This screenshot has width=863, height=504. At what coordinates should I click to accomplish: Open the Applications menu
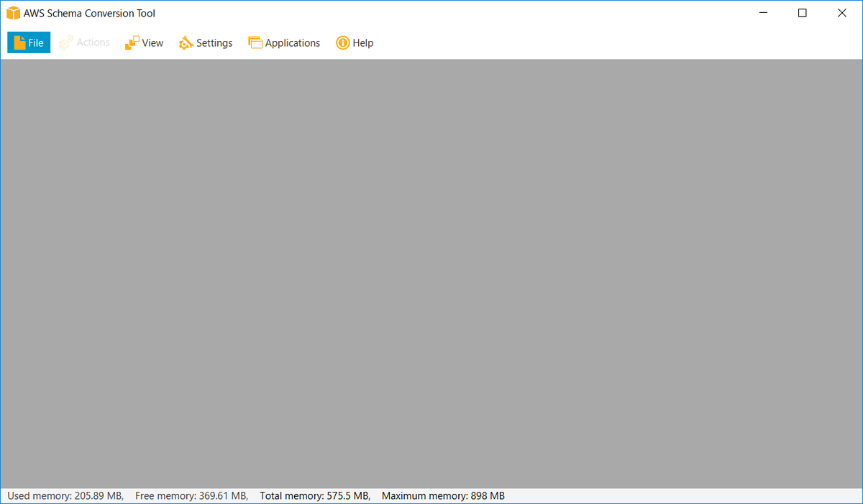pos(284,42)
